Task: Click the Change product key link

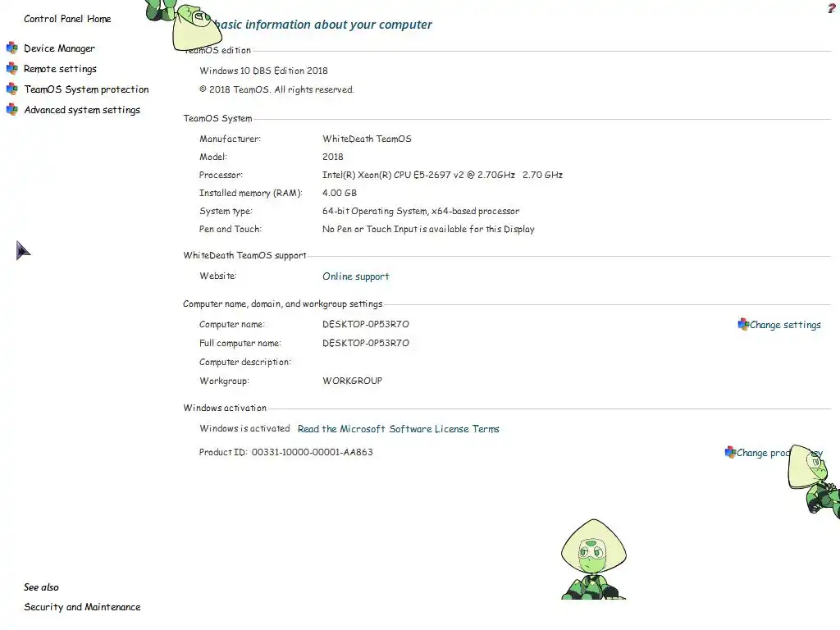Action: pyautogui.click(x=779, y=453)
